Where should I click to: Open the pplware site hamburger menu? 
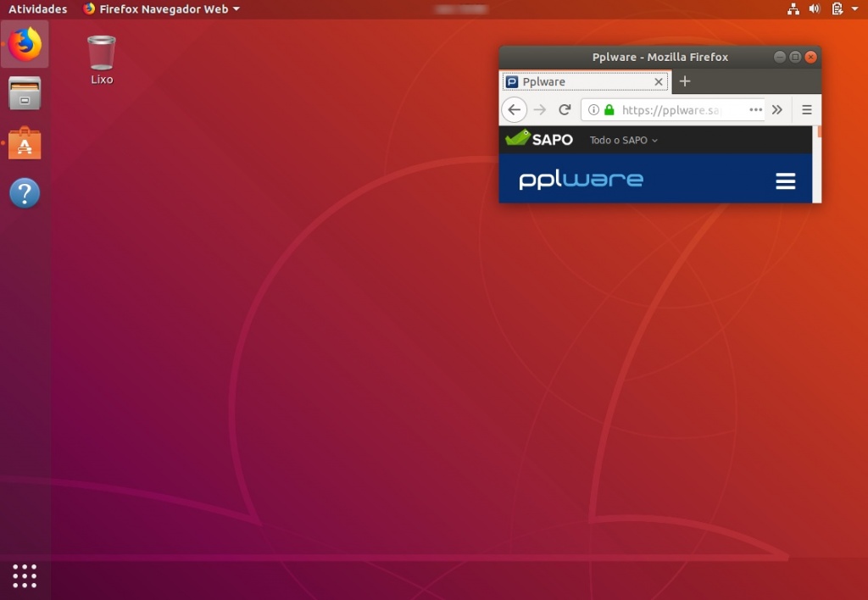coord(785,180)
